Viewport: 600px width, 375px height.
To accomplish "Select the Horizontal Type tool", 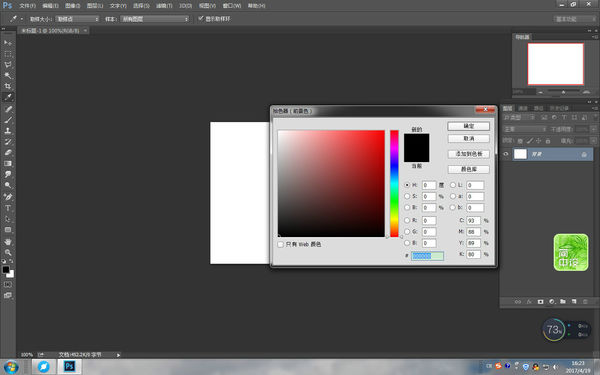I will 8,208.
